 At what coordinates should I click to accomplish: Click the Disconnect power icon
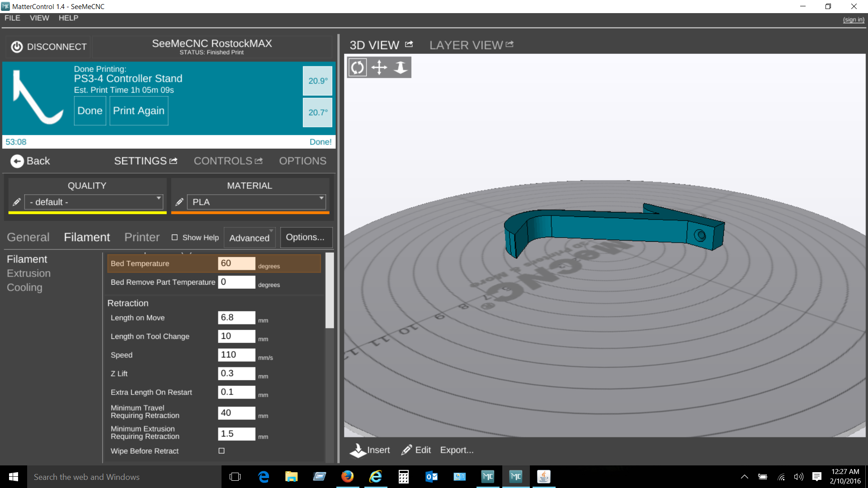17,47
